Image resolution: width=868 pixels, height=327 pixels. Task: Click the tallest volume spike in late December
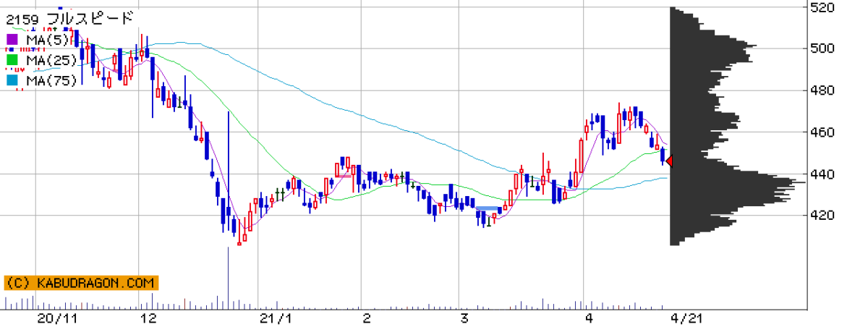tap(229, 278)
